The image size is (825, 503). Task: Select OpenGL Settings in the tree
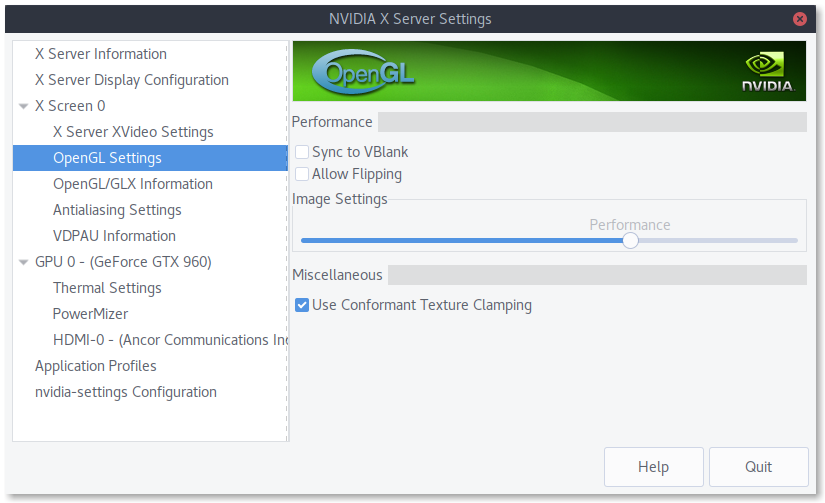[150, 158]
